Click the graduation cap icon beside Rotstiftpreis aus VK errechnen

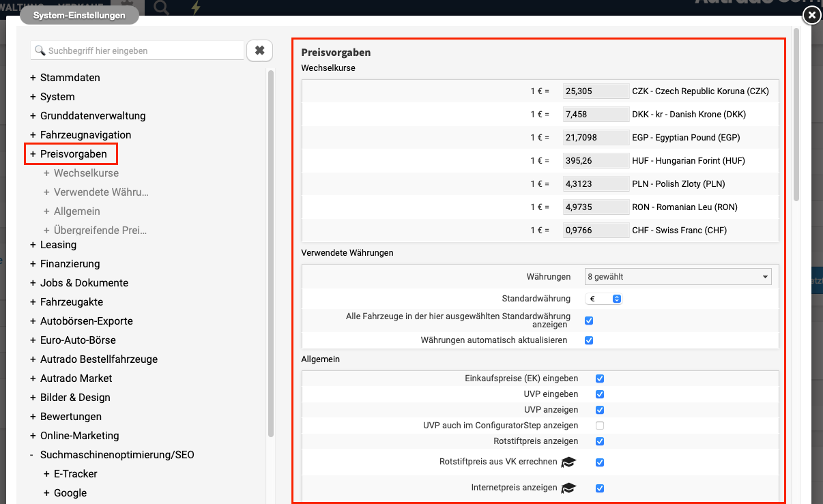(x=568, y=462)
